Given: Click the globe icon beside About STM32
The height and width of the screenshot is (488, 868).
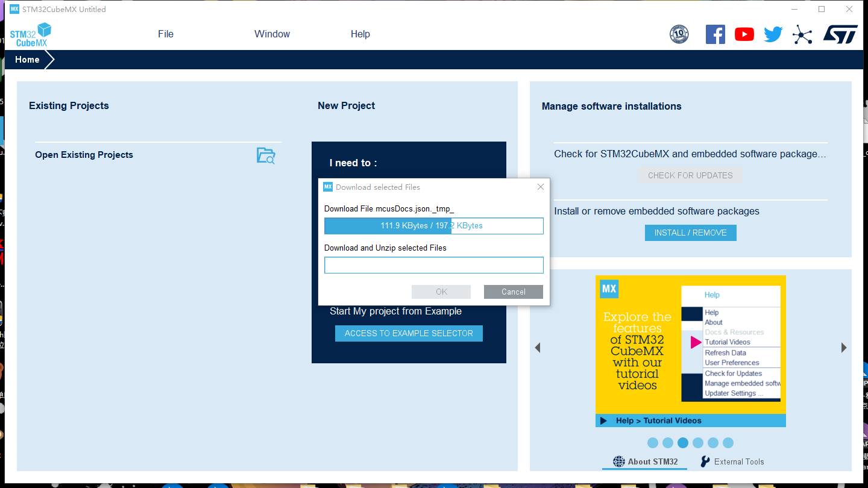Looking at the screenshot, I should click(619, 461).
